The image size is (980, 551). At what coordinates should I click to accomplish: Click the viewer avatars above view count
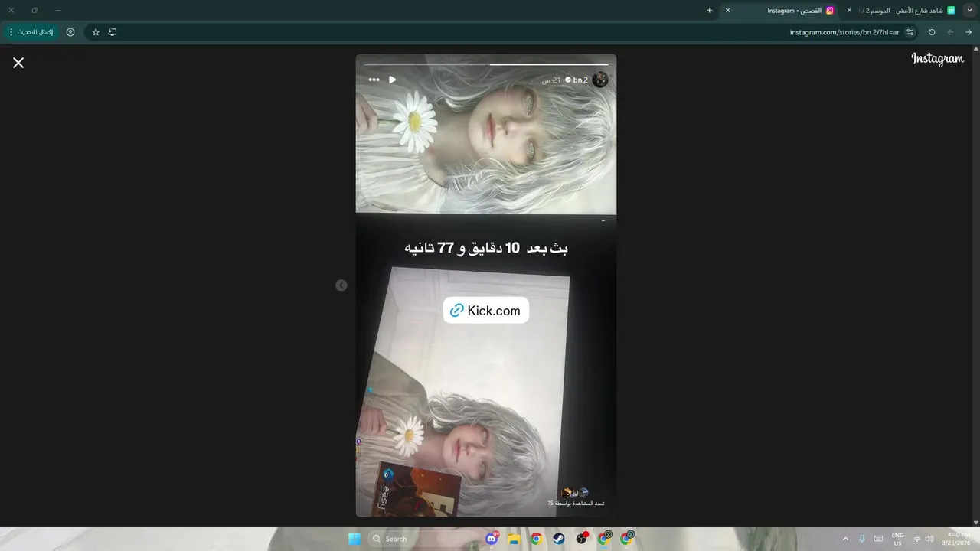pos(575,493)
